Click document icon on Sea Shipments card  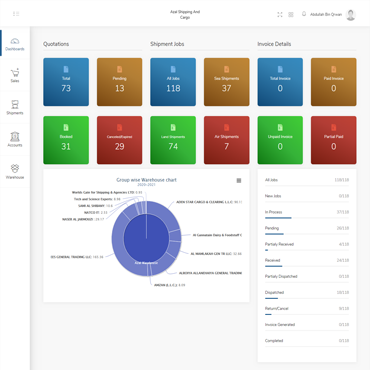(227, 69)
